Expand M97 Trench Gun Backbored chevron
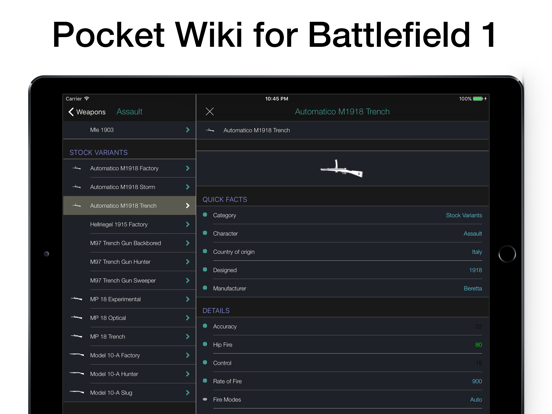The width and height of the screenshot is (552, 414). click(188, 243)
